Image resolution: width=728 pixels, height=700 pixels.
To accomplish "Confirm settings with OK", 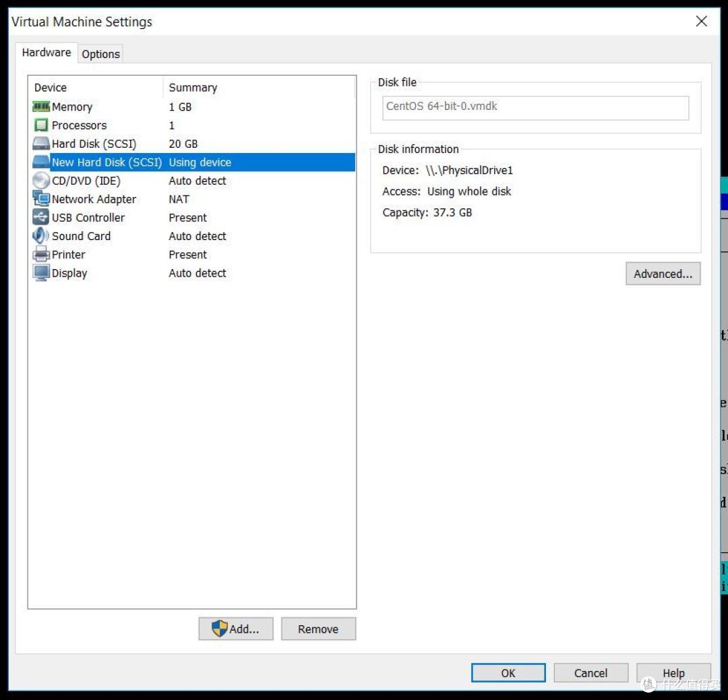I will pyautogui.click(x=508, y=673).
